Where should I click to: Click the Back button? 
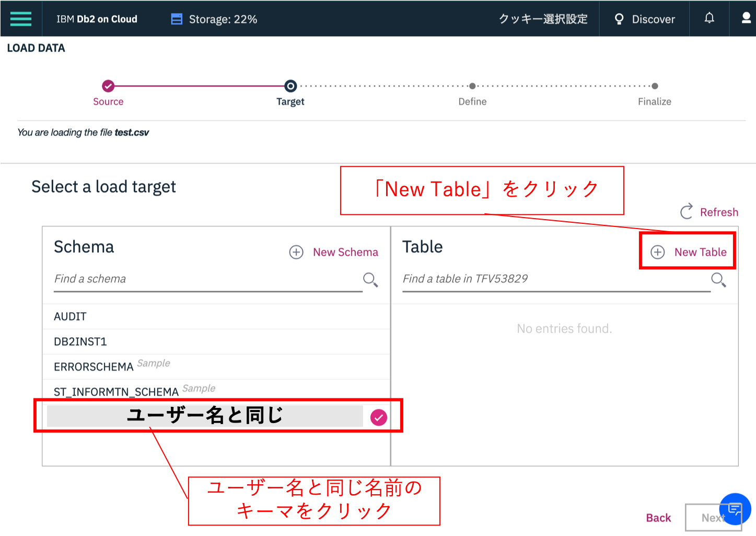[x=658, y=518]
